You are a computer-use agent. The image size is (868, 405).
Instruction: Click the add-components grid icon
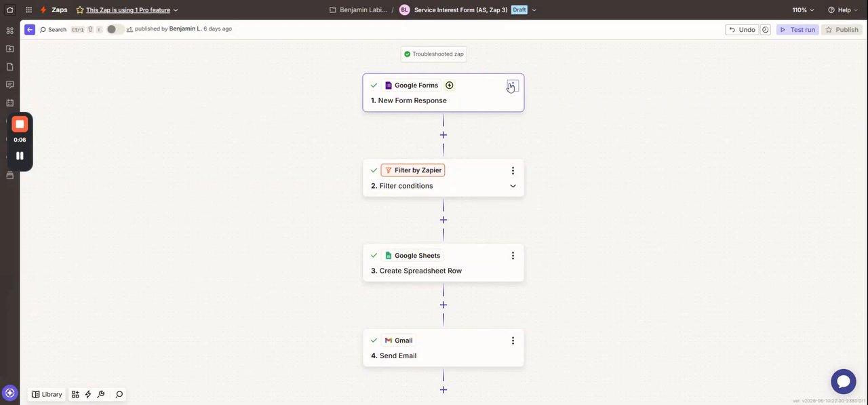click(75, 394)
